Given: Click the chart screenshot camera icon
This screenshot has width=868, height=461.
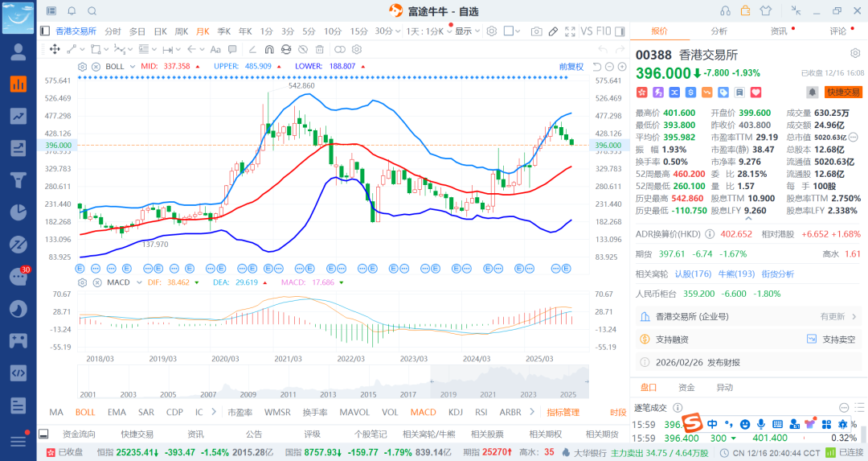Looking at the screenshot, I should (x=536, y=31).
